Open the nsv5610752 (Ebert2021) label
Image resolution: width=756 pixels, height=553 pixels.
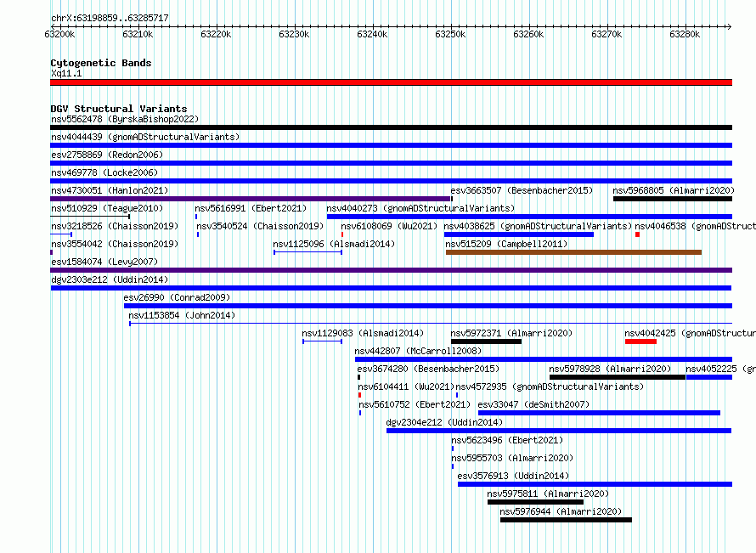click(x=415, y=404)
